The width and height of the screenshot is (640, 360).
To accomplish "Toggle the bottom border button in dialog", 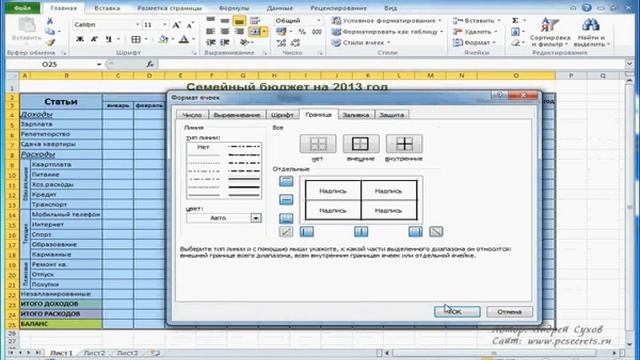I will [286, 218].
